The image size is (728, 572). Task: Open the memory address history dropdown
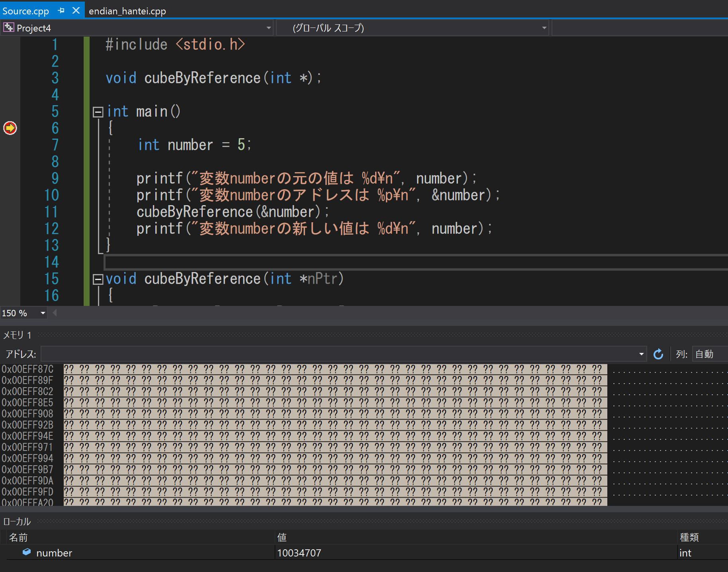point(641,354)
